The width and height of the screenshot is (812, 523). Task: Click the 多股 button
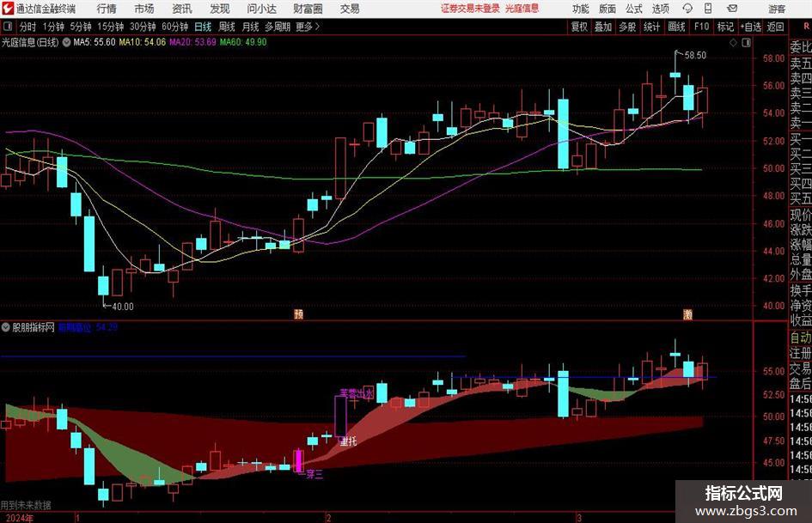tap(627, 27)
